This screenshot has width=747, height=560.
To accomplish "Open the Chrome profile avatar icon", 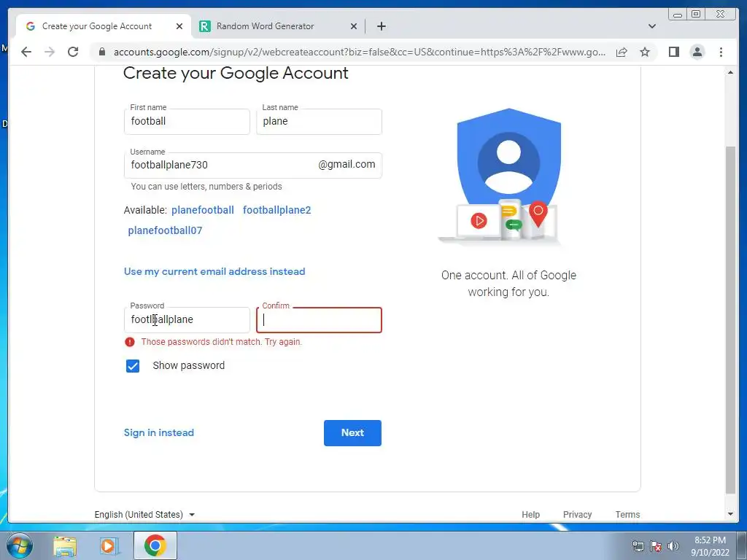I will click(x=697, y=52).
